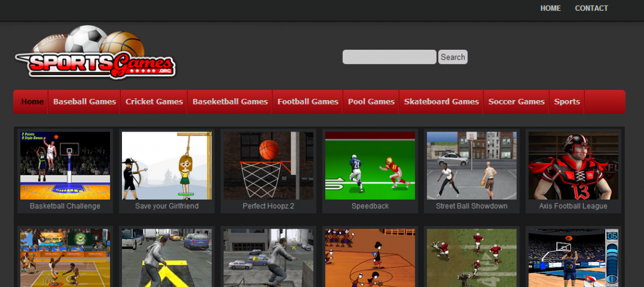Open Perfect Hoopz 2 game thumbnail
This screenshot has height=287, width=644.
point(268,166)
